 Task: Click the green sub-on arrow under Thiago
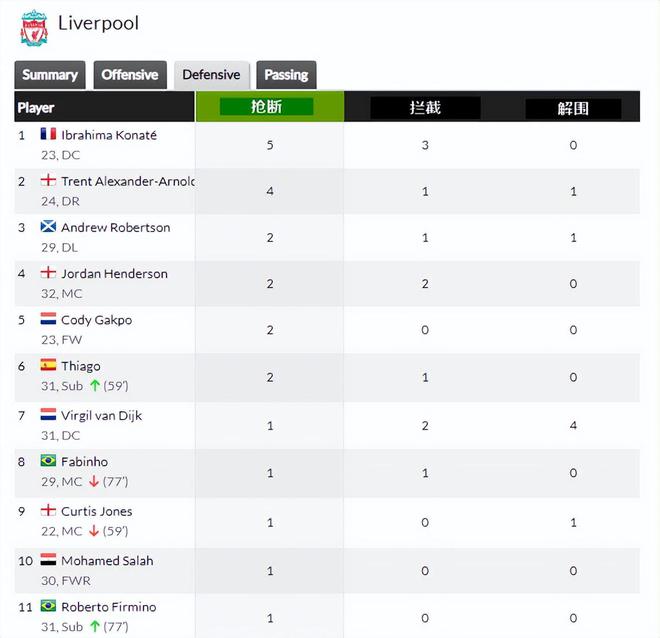pyautogui.click(x=95, y=386)
